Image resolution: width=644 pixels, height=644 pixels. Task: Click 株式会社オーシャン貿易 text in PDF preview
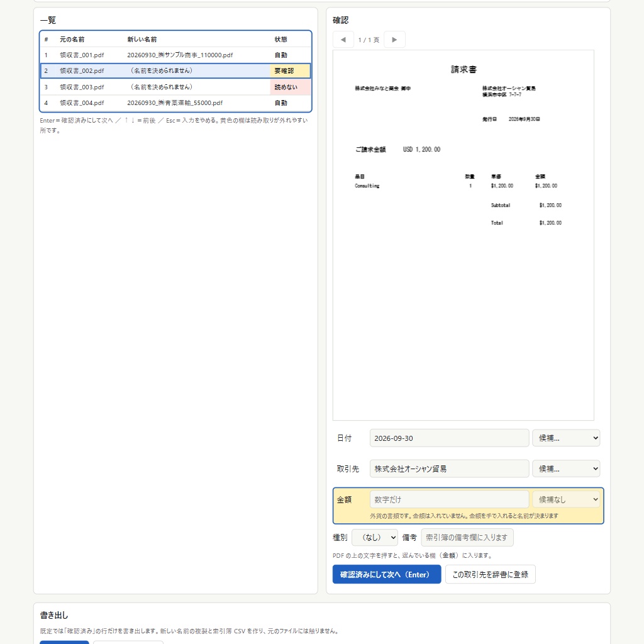(x=508, y=88)
